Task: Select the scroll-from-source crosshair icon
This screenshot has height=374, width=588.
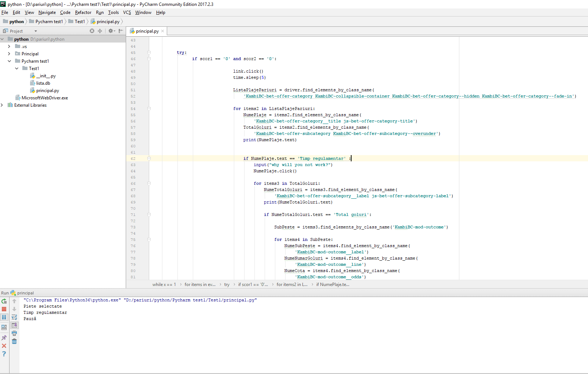Action: click(92, 31)
